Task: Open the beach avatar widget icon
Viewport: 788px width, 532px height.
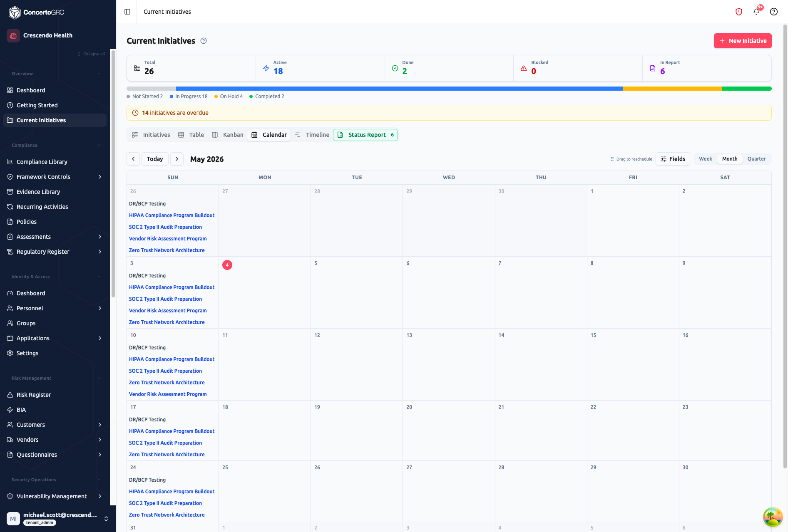Action: [x=773, y=517]
